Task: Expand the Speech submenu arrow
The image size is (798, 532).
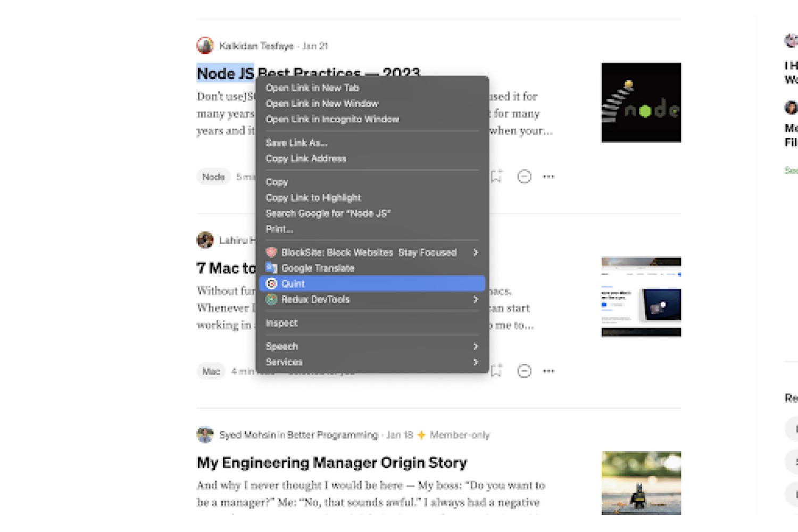Action: click(476, 346)
